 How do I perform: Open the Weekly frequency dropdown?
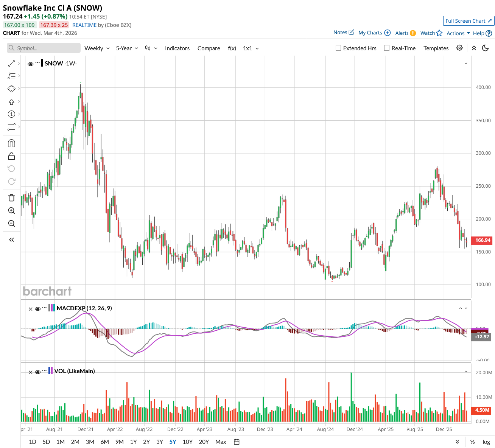click(x=97, y=48)
